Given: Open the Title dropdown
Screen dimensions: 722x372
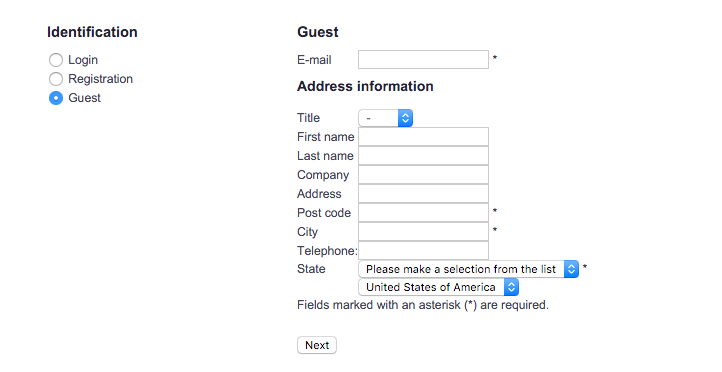Looking at the screenshot, I should coord(385,118).
